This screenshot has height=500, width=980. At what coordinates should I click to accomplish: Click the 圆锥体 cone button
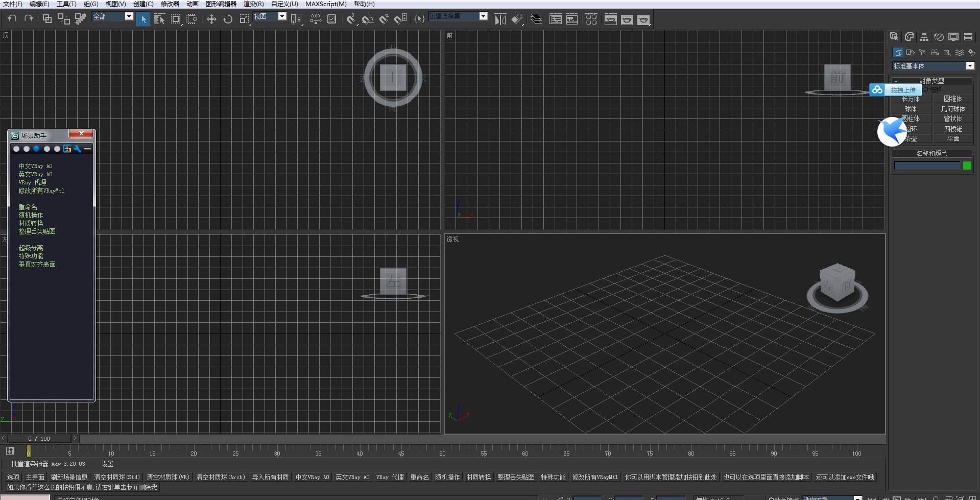point(952,99)
